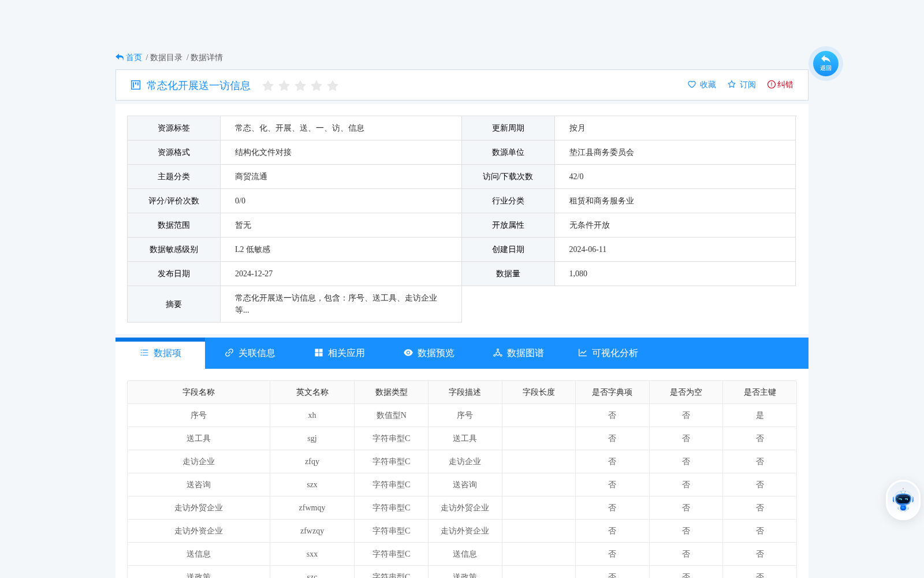Click the 数值型N data type cell
The width and height of the screenshot is (924, 578).
pos(391,416)
